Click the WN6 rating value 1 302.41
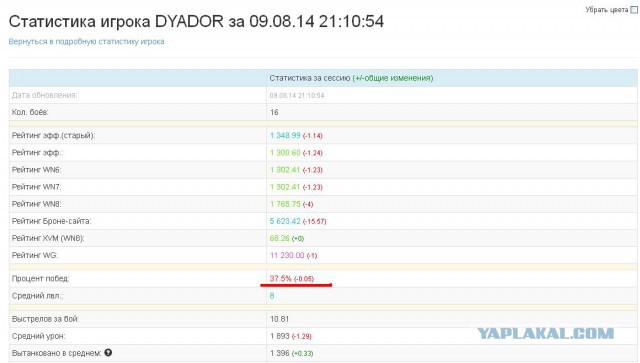The width and height of the screenshot is (640, 363). 285,170
